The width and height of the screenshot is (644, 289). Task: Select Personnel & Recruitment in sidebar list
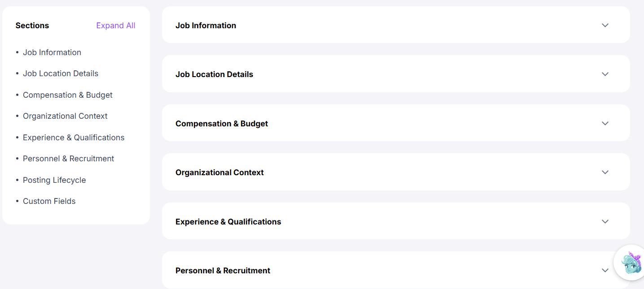(x=69, y=159)
